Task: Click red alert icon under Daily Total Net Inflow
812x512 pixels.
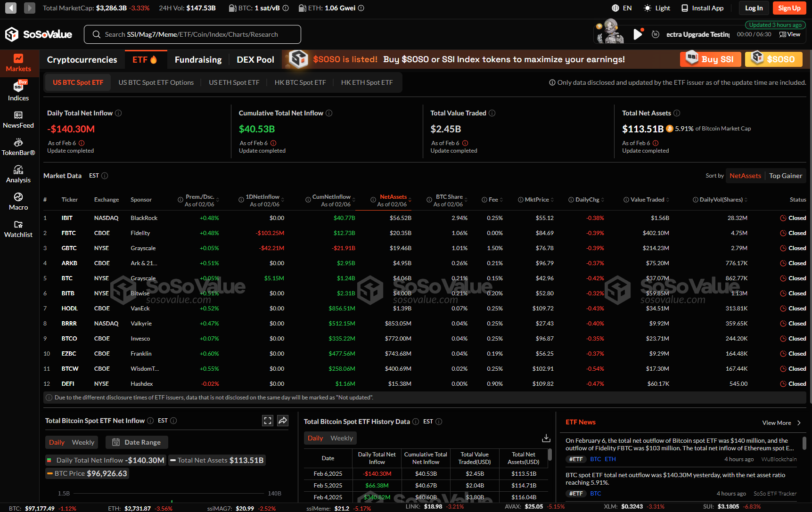Action: [x=82, y=143]
